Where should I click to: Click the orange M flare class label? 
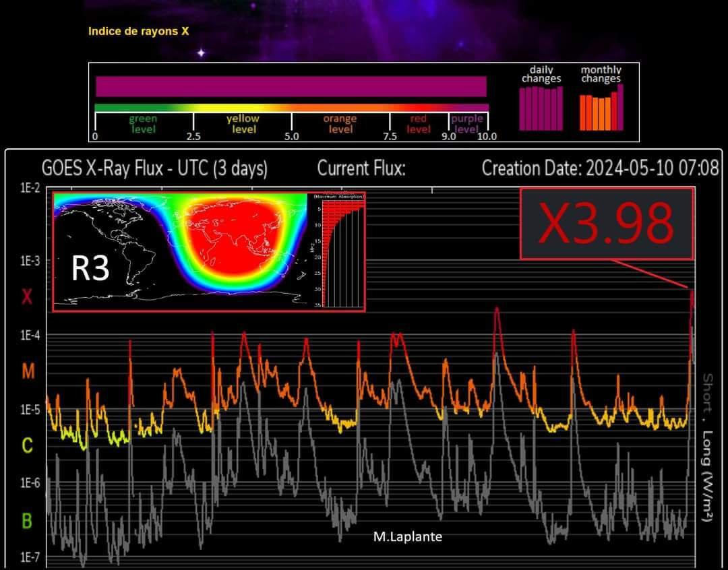(27, 371)
